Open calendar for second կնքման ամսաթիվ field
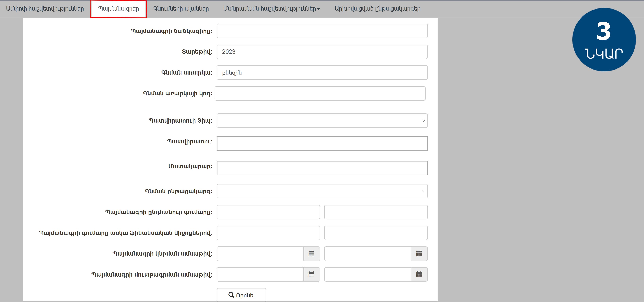This screenshot has width=644, height=302. coord(419,254)
